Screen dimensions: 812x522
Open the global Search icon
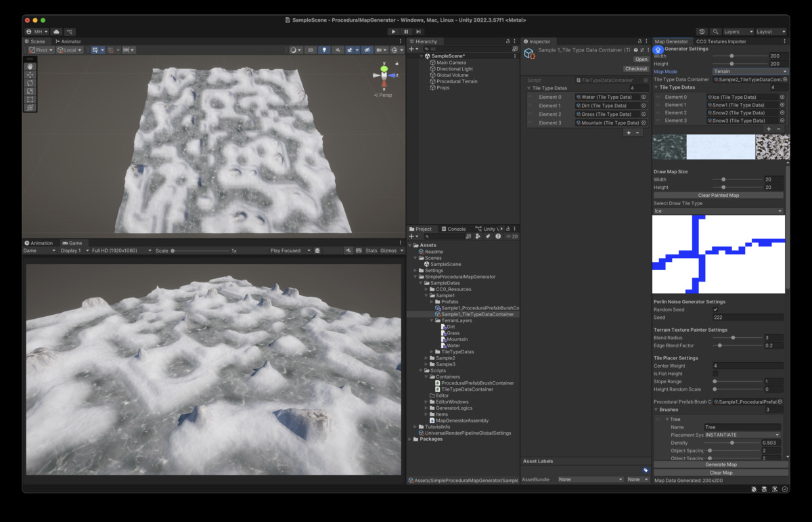click(715, 31)
